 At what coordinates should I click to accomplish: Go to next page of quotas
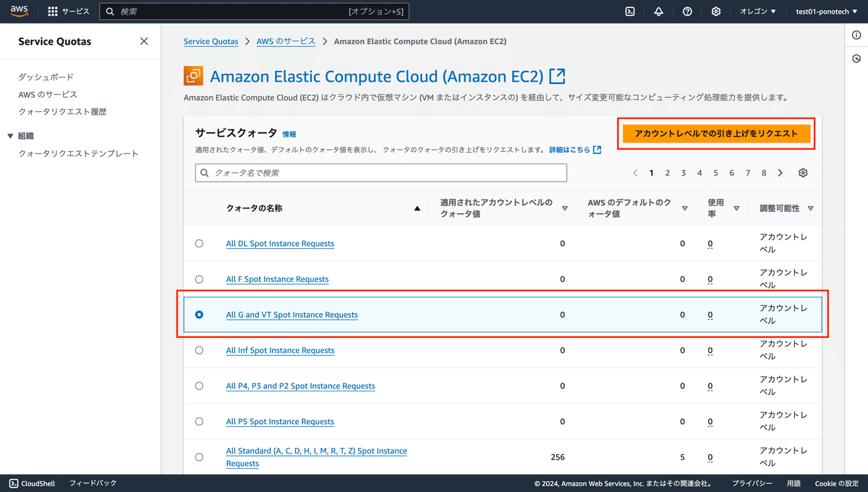coord(780,173)
